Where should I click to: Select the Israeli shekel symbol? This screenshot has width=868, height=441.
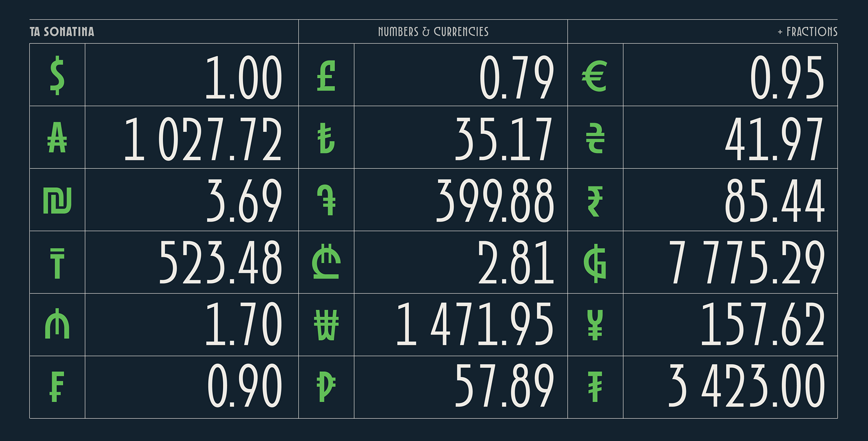click(x=57, y=200)
